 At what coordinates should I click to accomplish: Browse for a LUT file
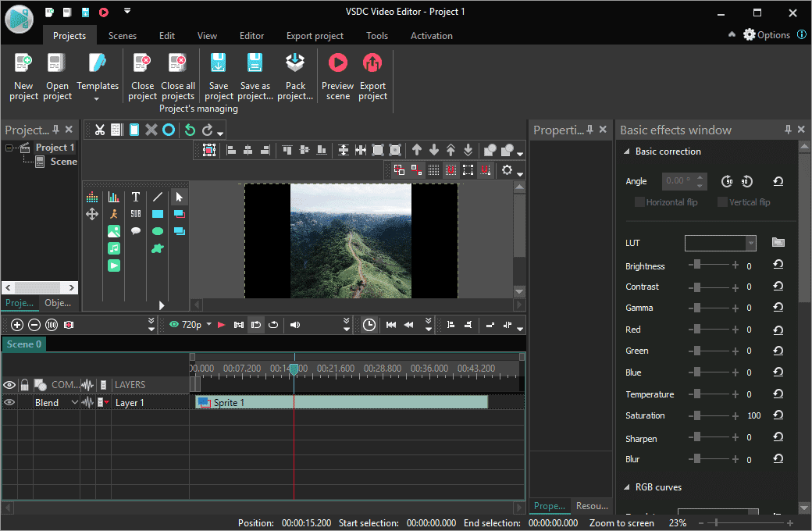tap(778, 242)
